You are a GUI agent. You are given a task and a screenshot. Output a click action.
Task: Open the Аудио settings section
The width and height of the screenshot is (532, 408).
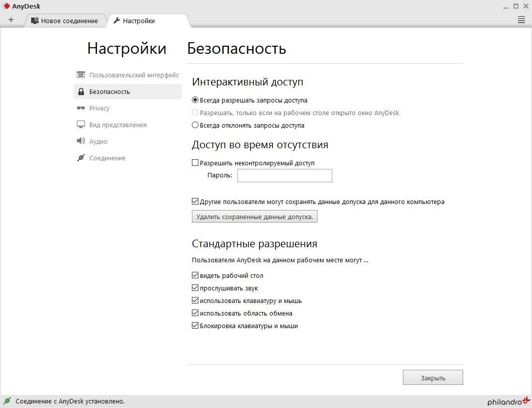click(128, 141)
